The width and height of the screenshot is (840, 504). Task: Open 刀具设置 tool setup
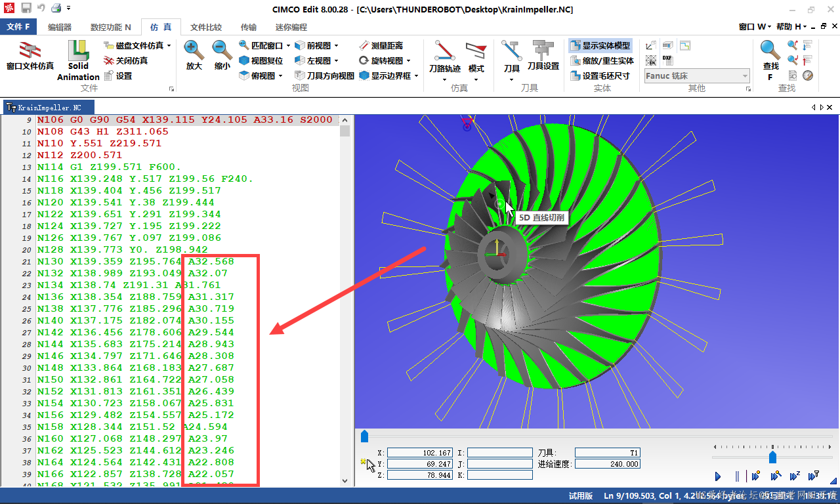pyautogui.click(x=543, y=56)
